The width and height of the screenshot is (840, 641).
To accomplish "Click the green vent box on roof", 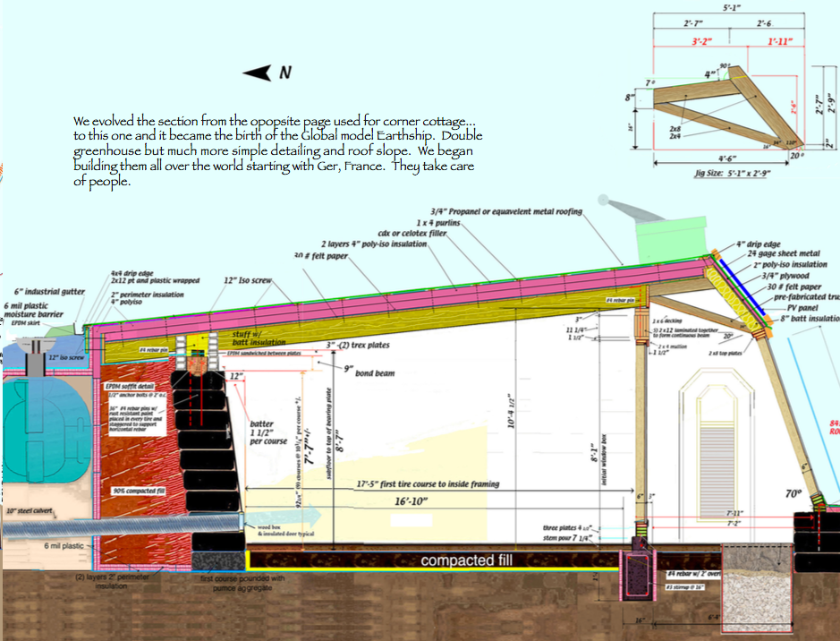I will pos(659,241).
